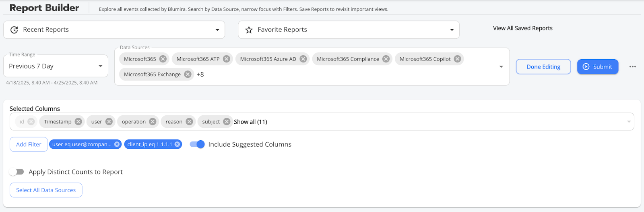644x212 pixels.
Task: Disable Include Suggested Columns toggle
Action: tap(197, 144)
